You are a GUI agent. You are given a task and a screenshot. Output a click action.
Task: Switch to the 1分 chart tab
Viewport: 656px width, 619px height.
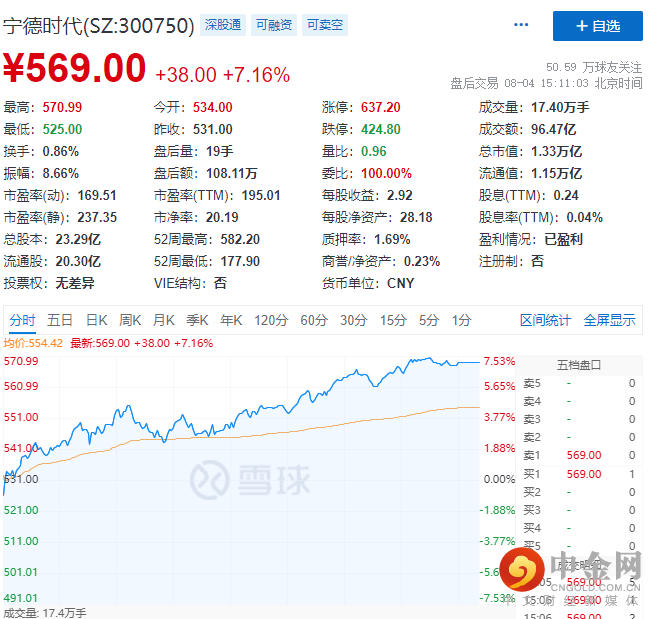coord(461,320)
